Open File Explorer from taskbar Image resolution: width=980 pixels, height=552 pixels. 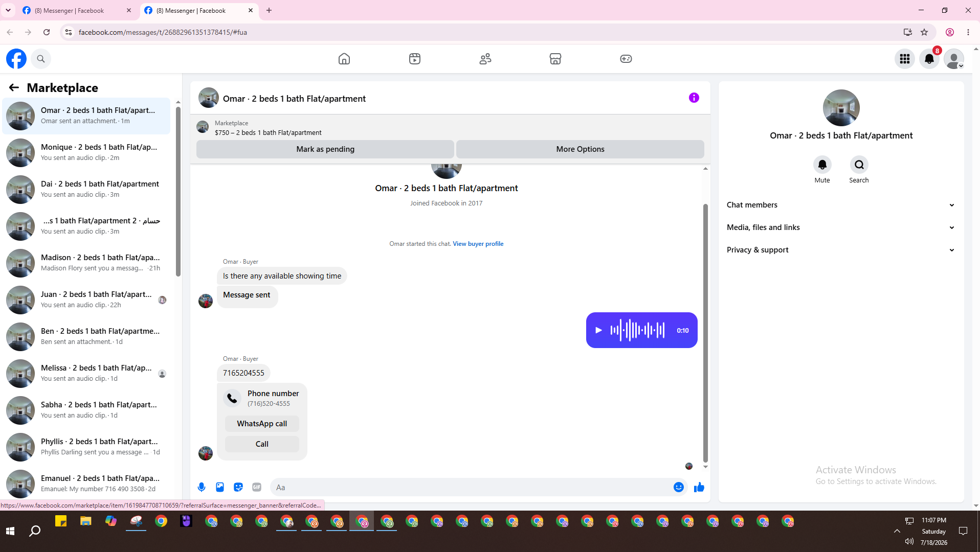pos(86,521)
